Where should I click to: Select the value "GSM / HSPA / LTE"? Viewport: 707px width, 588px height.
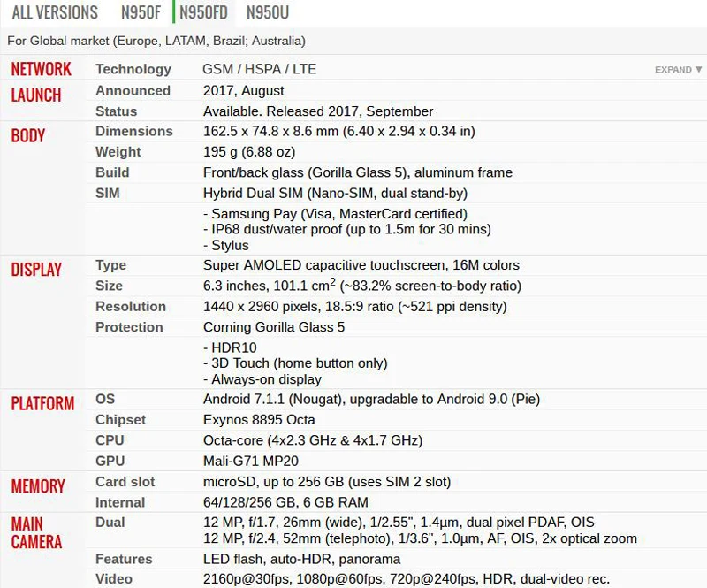(260, 69)
